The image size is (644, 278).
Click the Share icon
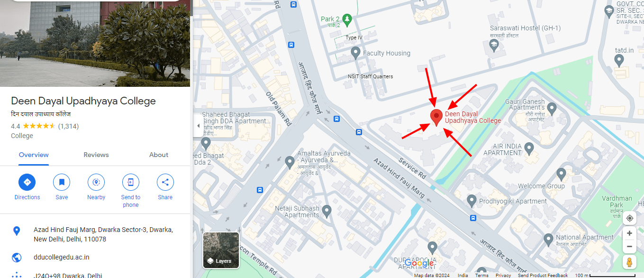pyautogui.click(x=165, y=182)
